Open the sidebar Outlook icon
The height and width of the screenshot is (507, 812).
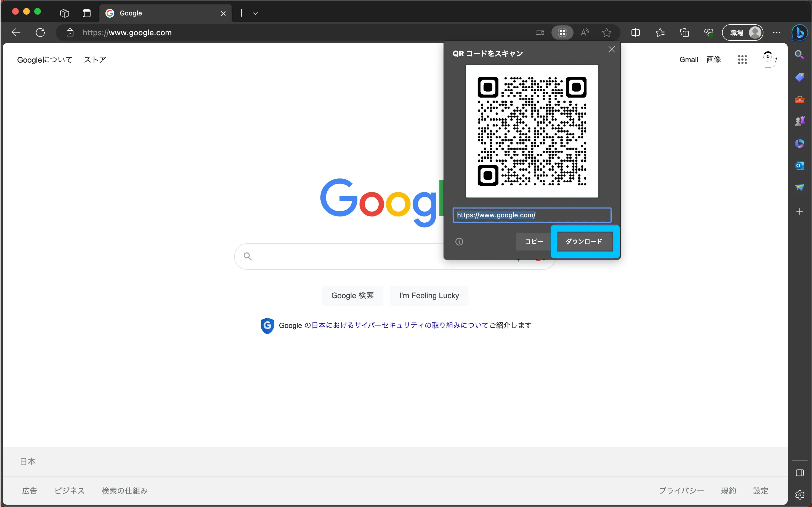pyautogui.click(x=800, y=166)
